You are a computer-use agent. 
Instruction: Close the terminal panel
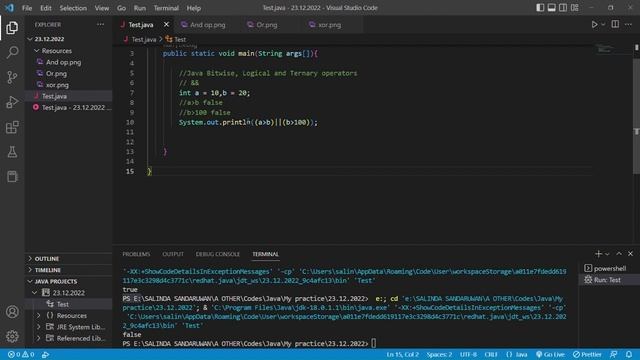630,254
